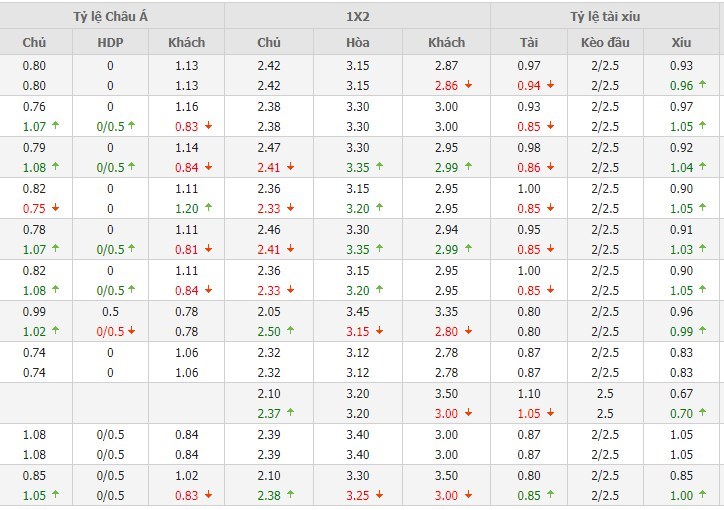
Task: Click the green up arrow next to 2.37
Action: tap(289, 413)
